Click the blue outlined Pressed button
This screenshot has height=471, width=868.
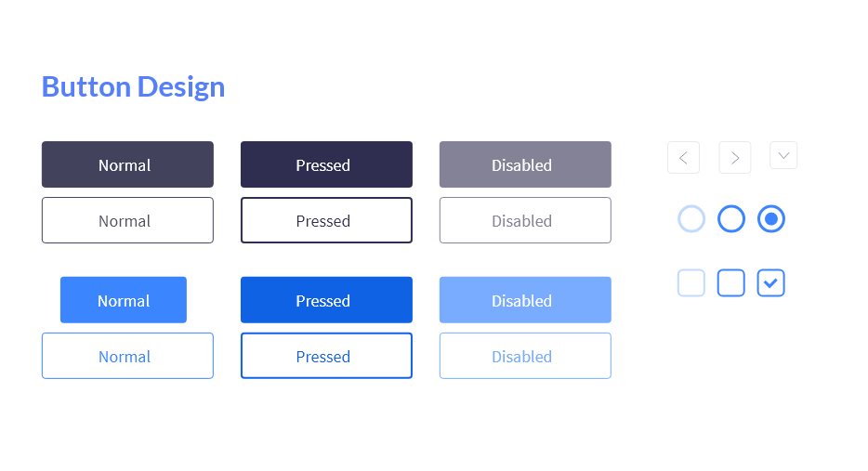326,356
